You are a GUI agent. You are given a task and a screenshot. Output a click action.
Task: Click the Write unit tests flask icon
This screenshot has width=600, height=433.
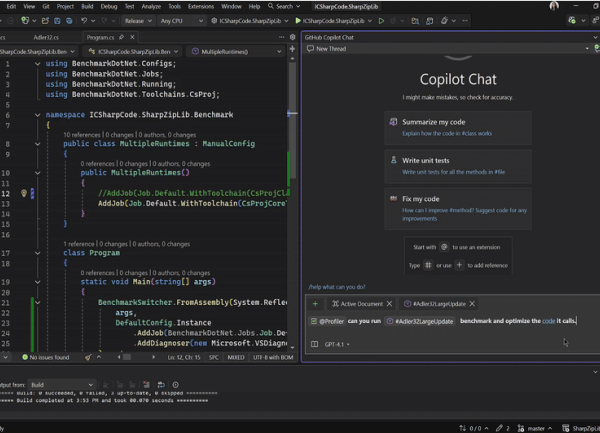point(393,160)
